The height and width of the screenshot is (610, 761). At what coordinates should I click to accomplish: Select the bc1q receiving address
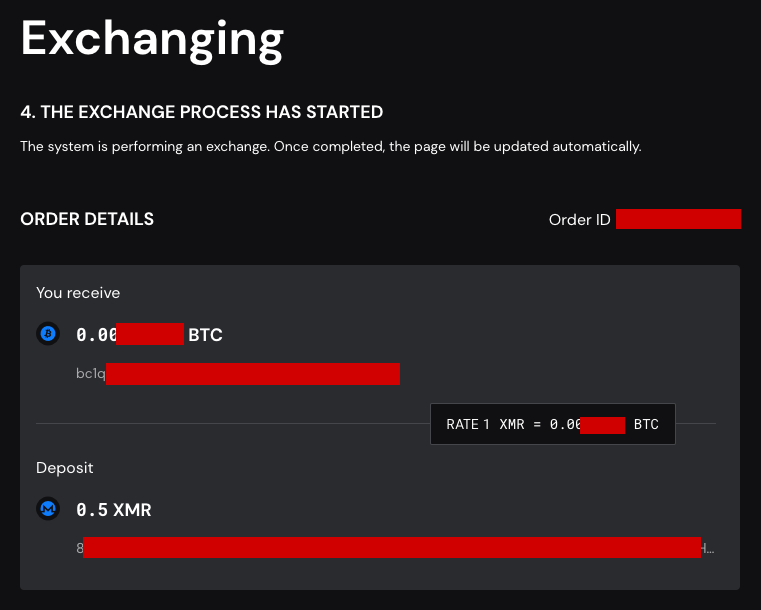(238, 374)
